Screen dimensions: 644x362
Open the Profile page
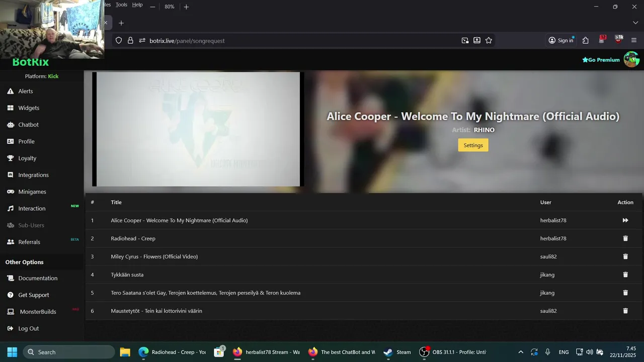coord(26,141)
